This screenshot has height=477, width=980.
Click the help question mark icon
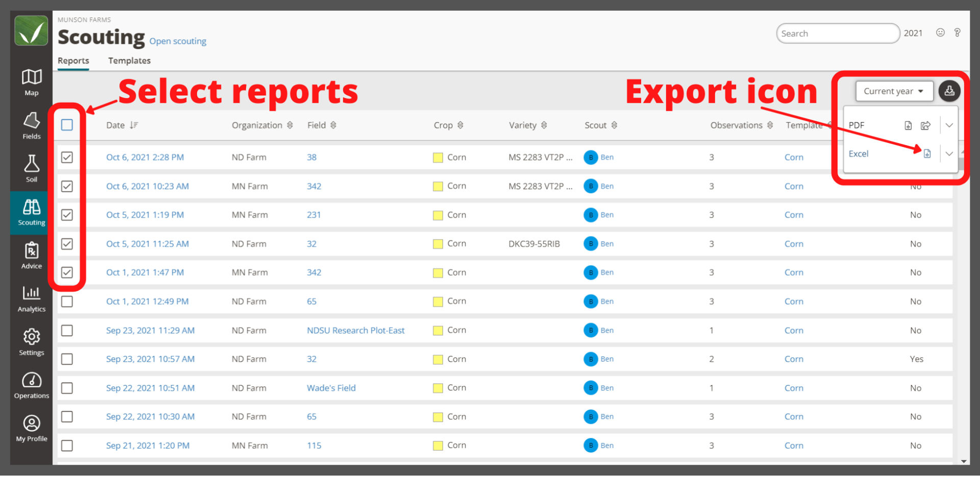pos(958,33)
